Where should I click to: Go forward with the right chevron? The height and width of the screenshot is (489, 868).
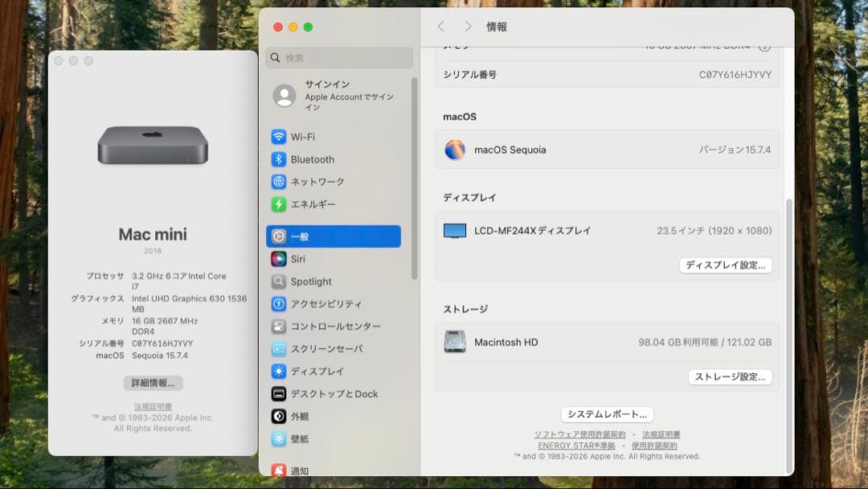[468, 27]
